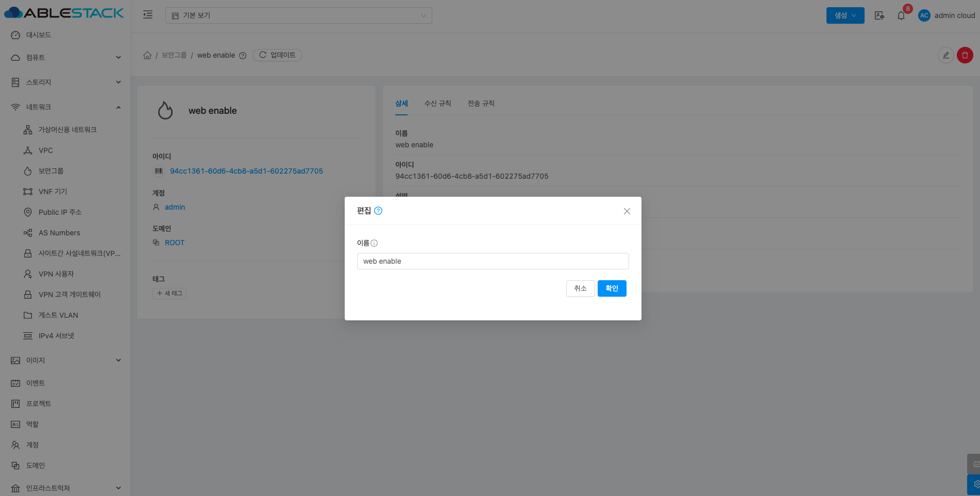Switch to the 상세 tab
980x496 pixels.
pyautogui.click(x=401, y=104)
